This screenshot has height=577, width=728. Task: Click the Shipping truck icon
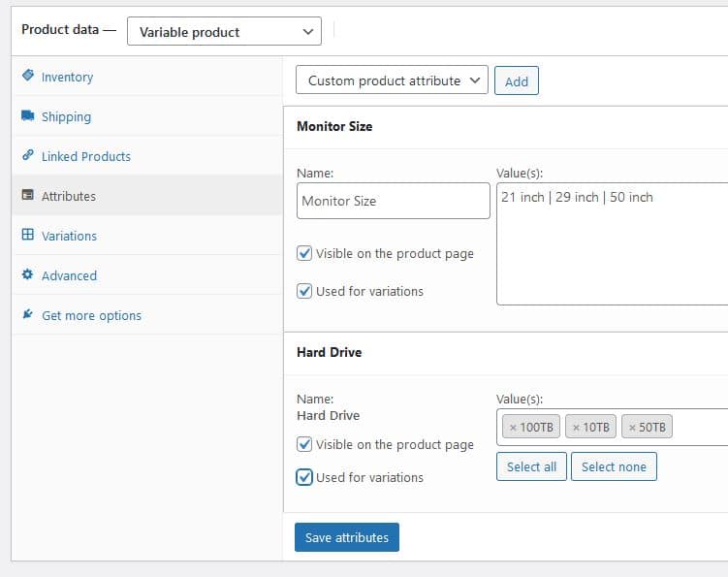tap(27, 116)
